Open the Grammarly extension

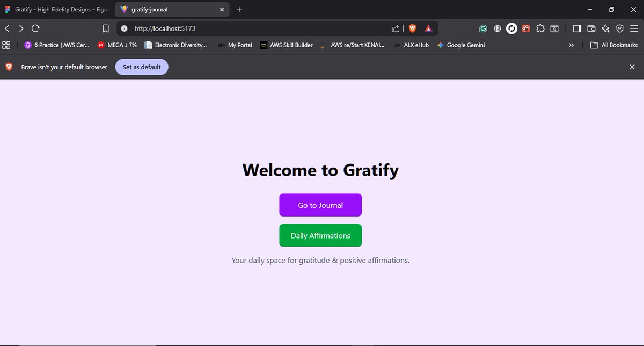(483, 28)
